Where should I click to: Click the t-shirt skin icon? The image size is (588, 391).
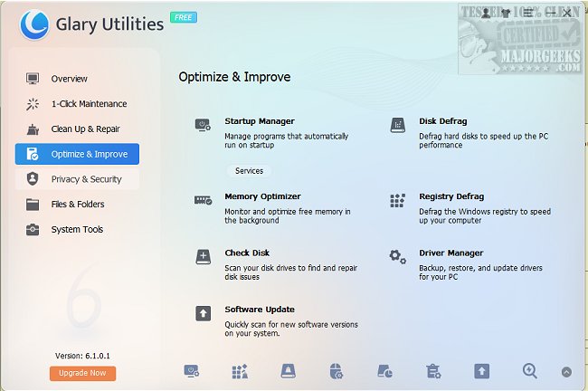[506, 14]
